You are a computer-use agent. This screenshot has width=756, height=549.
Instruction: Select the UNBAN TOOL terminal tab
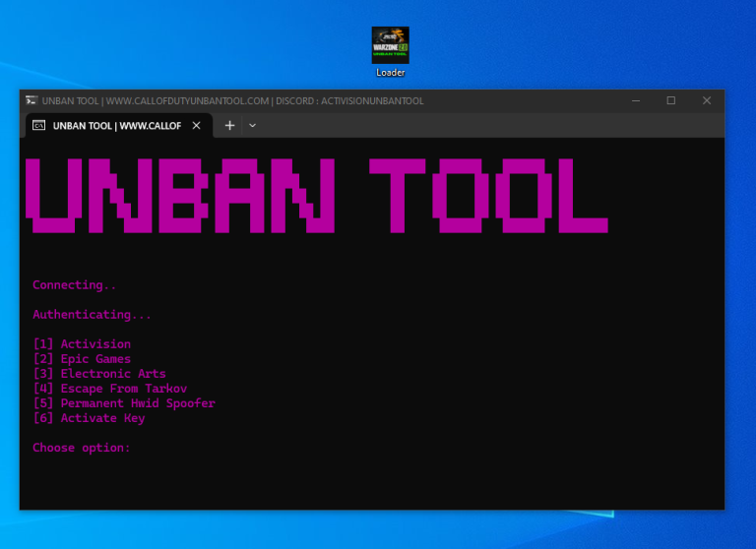click(117, 126)
